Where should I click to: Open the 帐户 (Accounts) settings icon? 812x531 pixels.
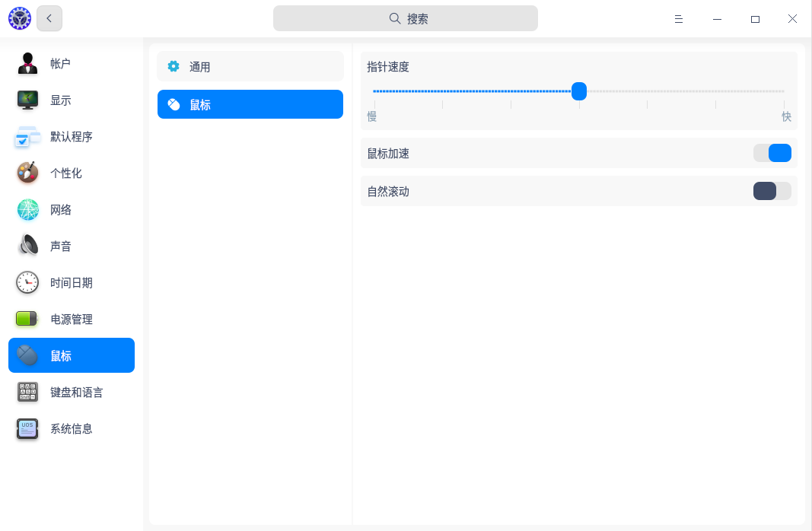pyautogui.click(x=28, y=64)
